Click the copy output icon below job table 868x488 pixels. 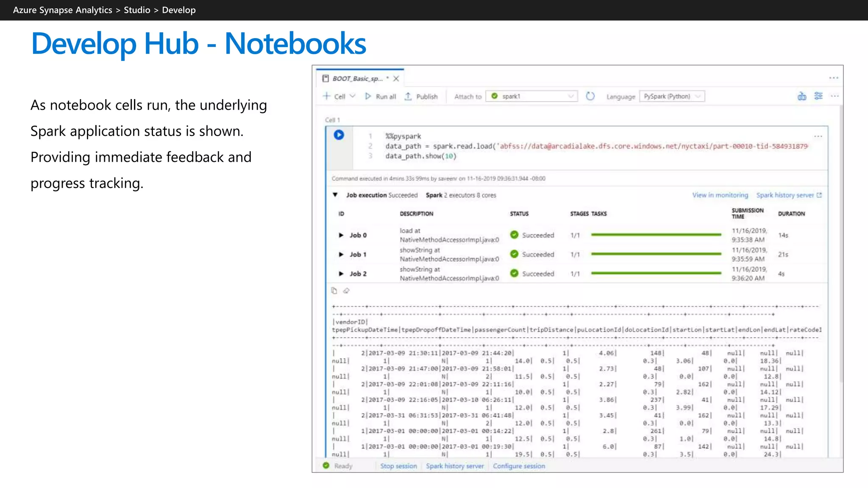pyautogui.click(x=334, y=291)
